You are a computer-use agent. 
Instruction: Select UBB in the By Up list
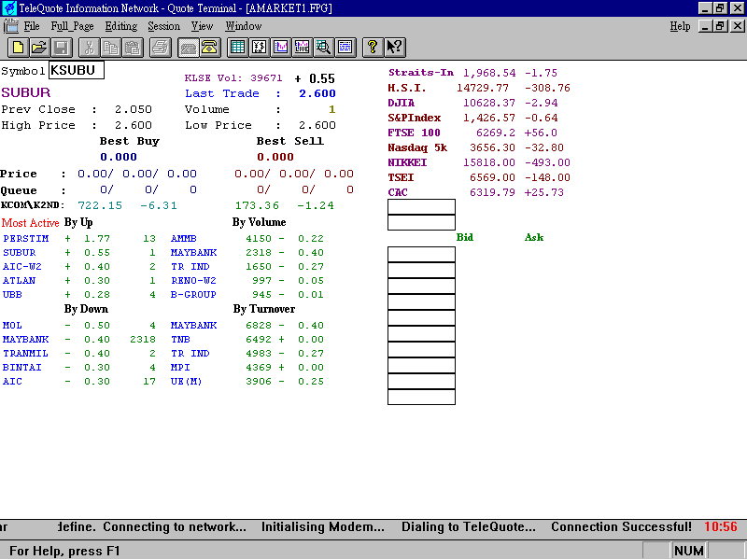point(12,295)
